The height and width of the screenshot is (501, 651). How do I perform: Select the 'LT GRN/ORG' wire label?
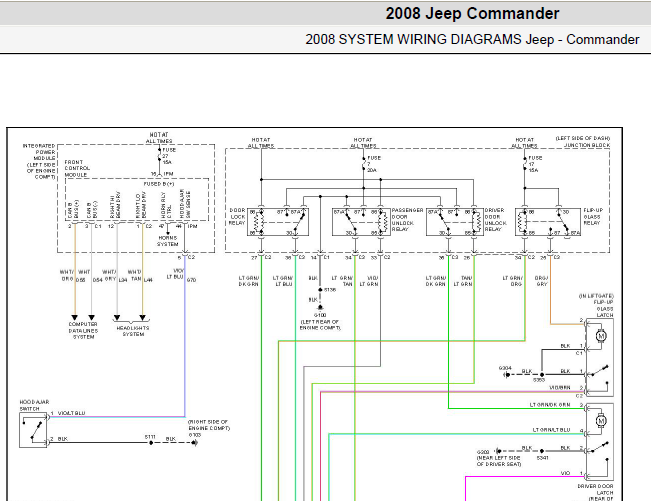513,281
